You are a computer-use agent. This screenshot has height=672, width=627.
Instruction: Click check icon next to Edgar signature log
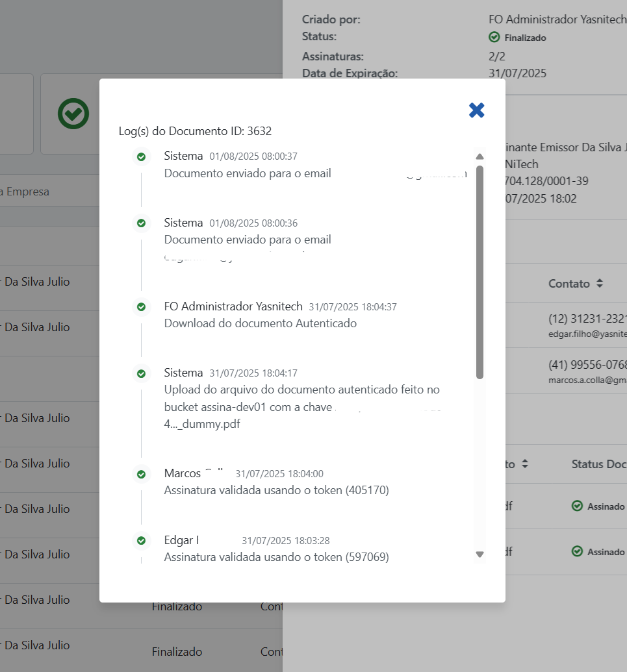point(141,540)
